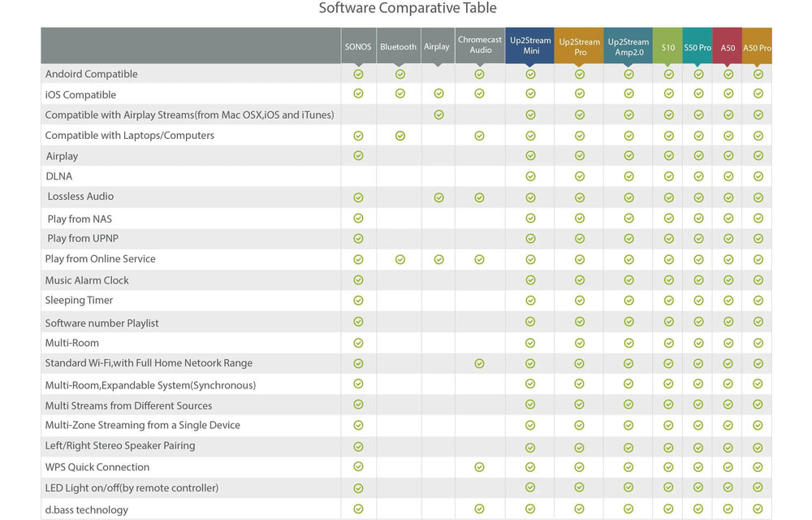
Task: Click the SONOS checkmark for Music Alarm Clock
Action: (x=358, y=280)
